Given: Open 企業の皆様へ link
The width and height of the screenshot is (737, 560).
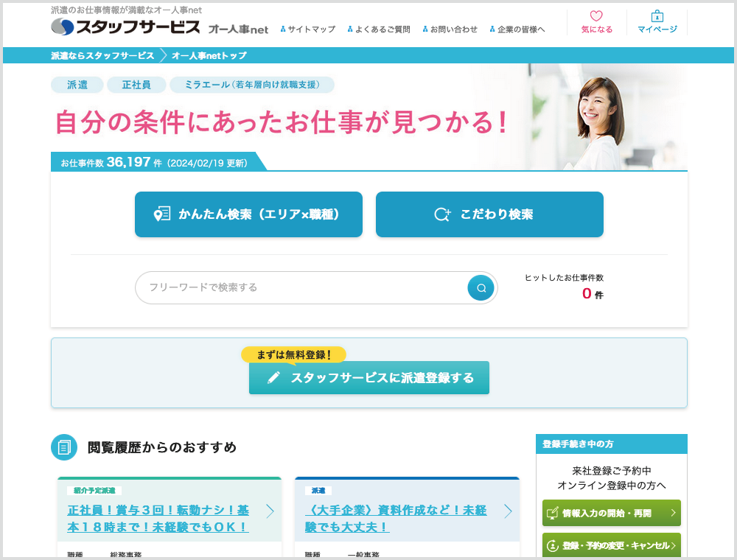Looking at the screenshot, I should [521, 29].
